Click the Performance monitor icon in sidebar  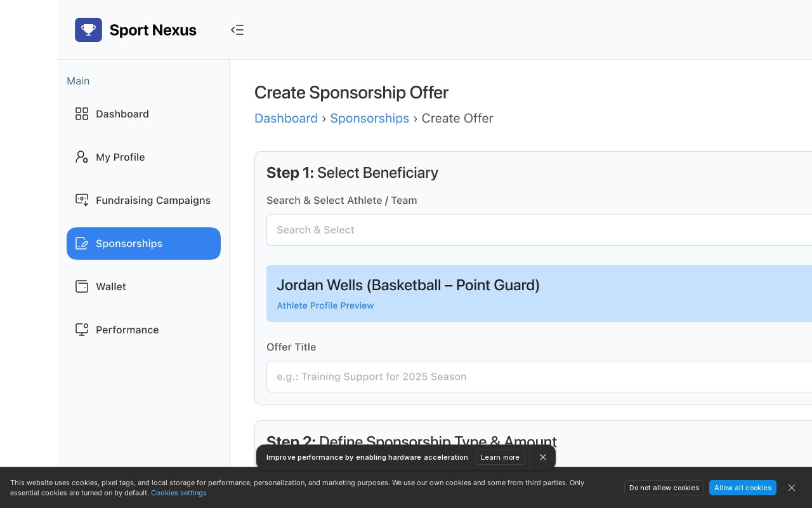[x=82, y=330]
